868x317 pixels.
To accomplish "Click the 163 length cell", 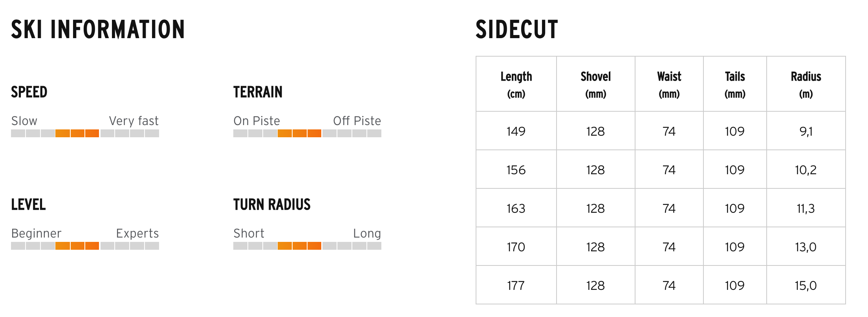I will tap(516, 208).
